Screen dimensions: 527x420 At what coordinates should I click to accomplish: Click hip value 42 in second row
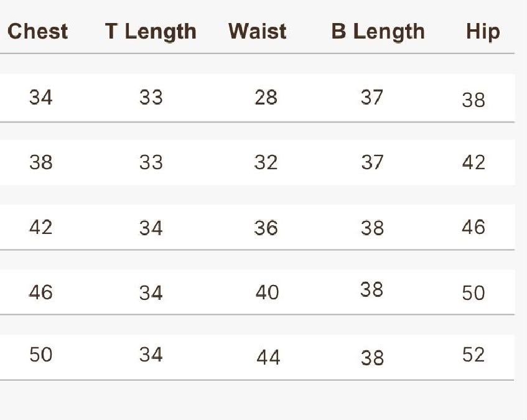[x=473, y=162]
